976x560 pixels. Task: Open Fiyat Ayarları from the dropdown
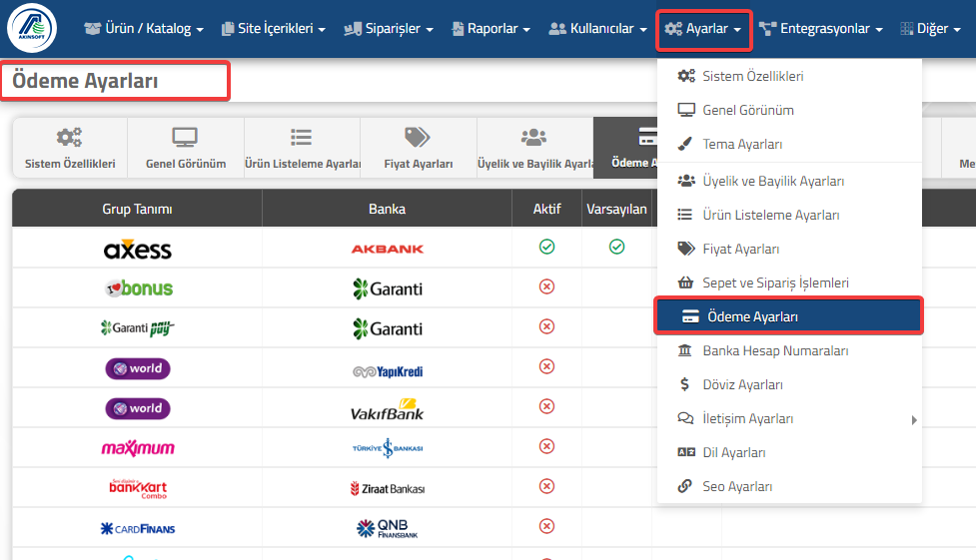789,249
